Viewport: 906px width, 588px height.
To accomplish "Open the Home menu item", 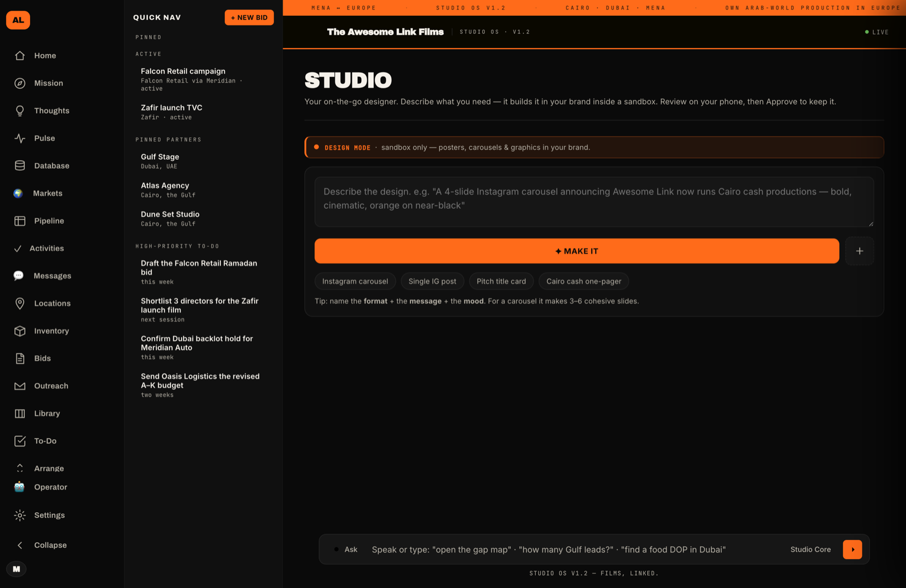I will pos(45,55).
